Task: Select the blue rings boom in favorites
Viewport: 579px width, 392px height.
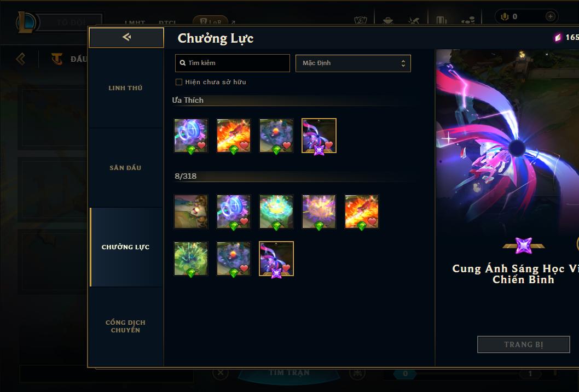Action: point(191,136)
